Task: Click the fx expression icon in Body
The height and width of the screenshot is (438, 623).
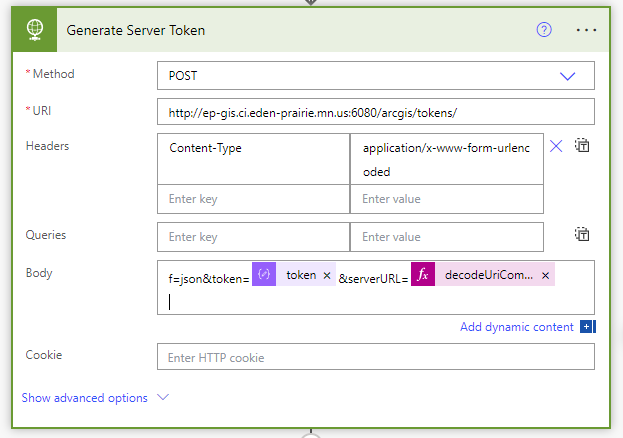Action: coord(423,275)
